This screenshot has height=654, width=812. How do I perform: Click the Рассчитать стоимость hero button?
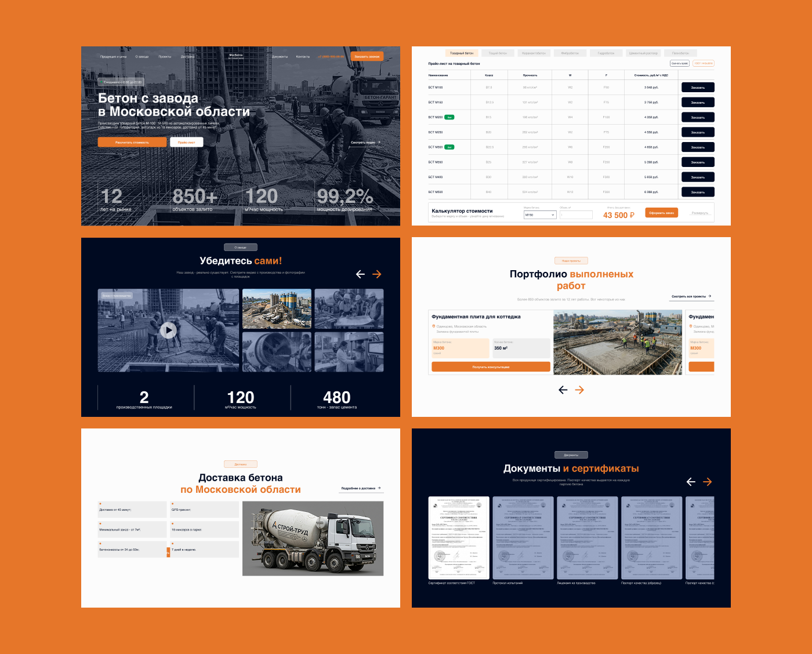coord(132,142)
